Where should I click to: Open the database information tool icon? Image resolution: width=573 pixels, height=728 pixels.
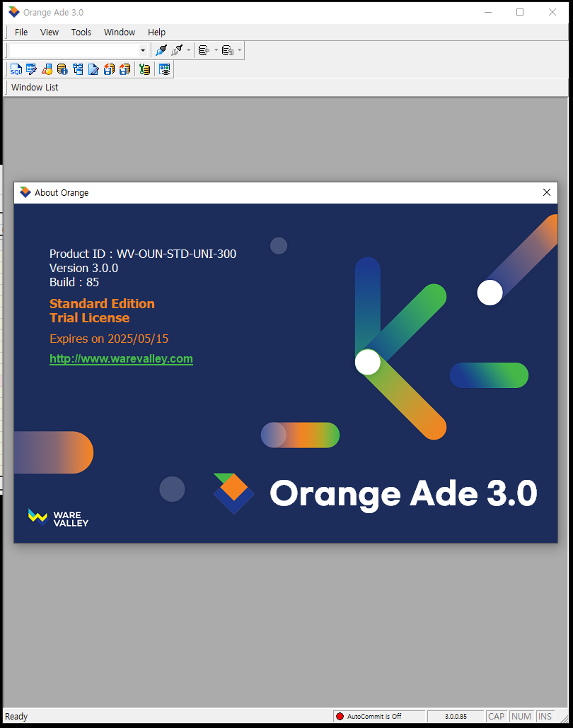click(62, 69)
